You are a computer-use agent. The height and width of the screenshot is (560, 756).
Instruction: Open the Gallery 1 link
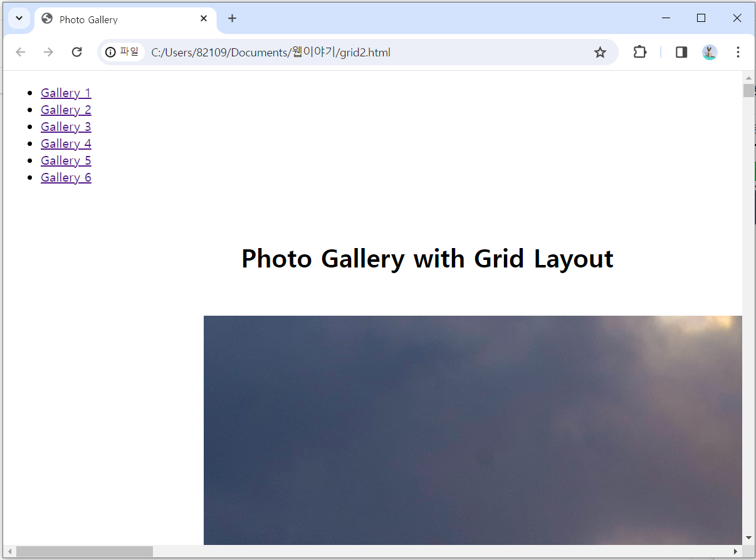click(x=66, y=93)
